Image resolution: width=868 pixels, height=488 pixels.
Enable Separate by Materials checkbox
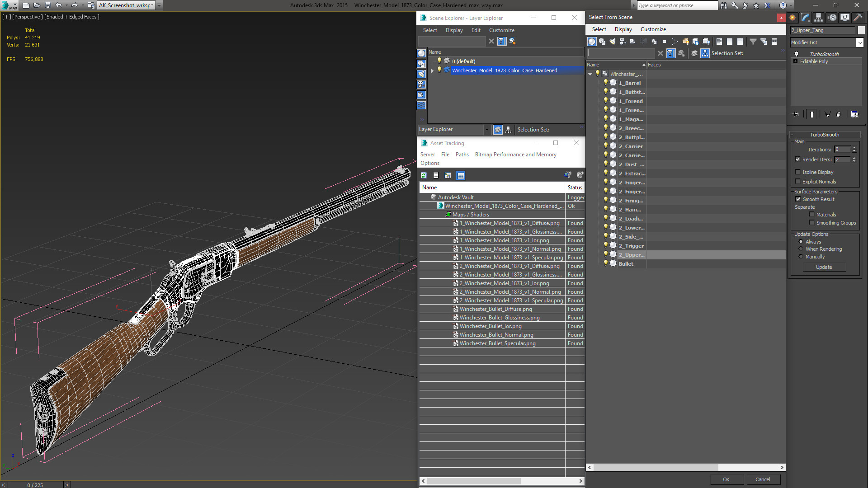[812, 215]
